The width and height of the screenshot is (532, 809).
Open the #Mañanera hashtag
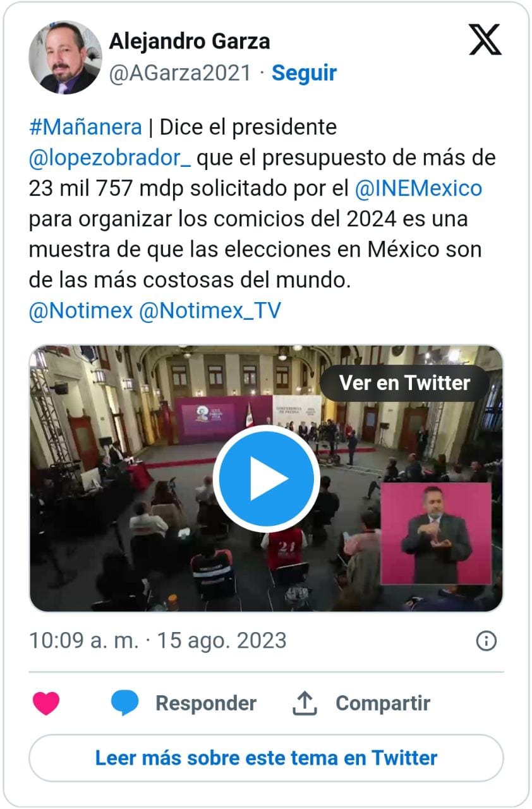click(x=85, y=128)
